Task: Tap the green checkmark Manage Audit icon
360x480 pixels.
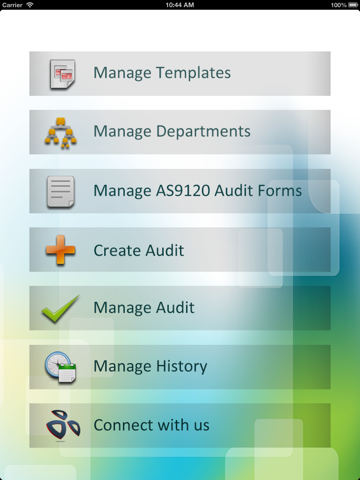Action: click(61, 308)
